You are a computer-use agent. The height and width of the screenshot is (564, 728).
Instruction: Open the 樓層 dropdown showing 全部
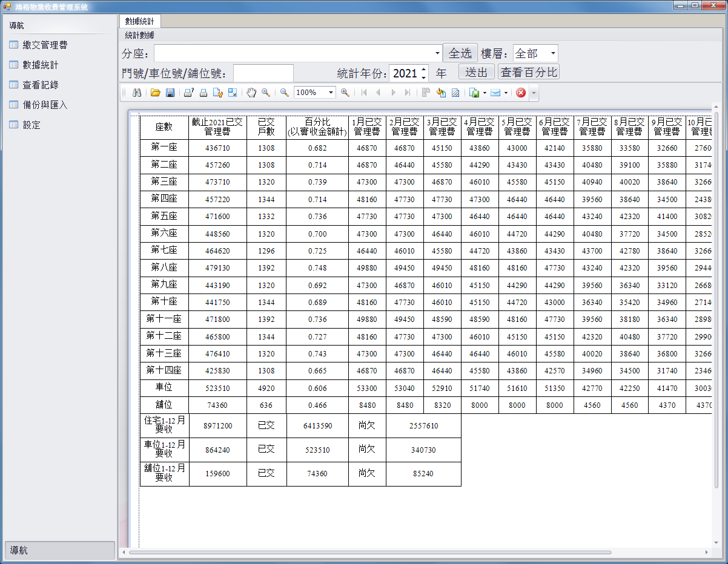[x=553, y=53]
